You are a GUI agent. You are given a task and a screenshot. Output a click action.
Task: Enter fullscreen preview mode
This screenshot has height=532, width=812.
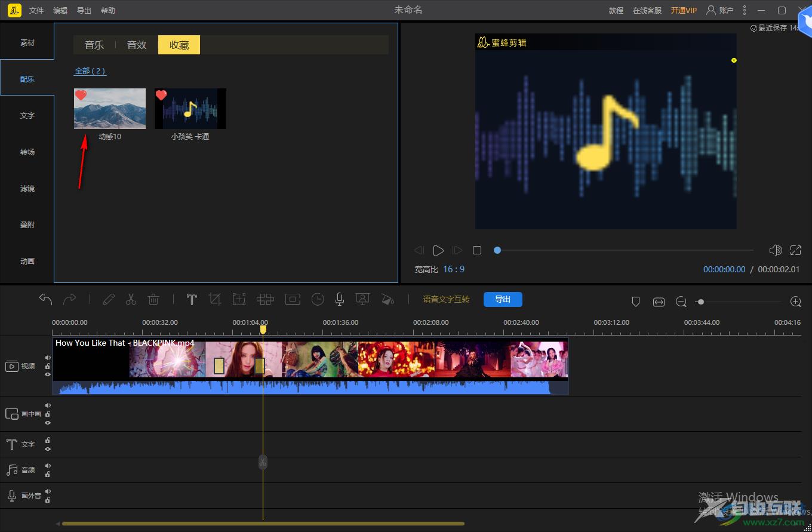point(795,250)
